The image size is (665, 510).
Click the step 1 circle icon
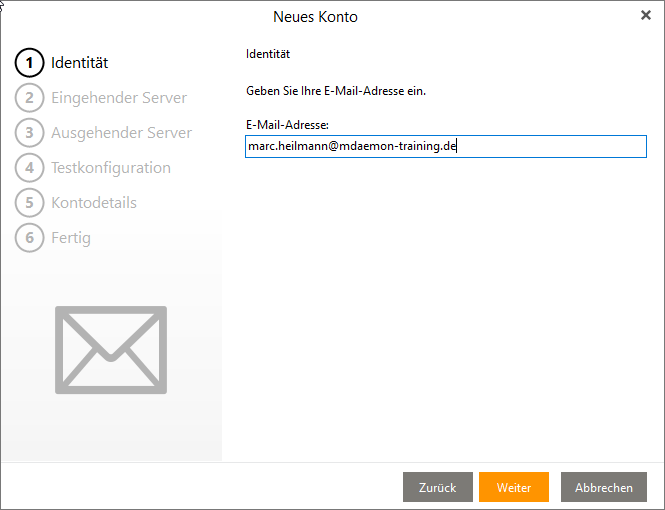30,63
